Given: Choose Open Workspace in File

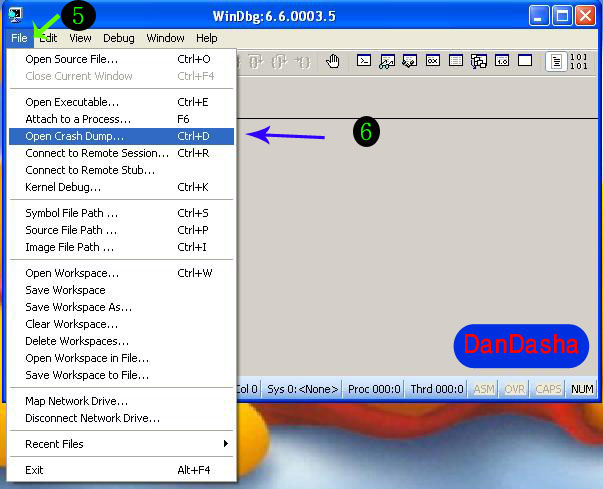Looking at the screenshot, I should click(121, 358).
